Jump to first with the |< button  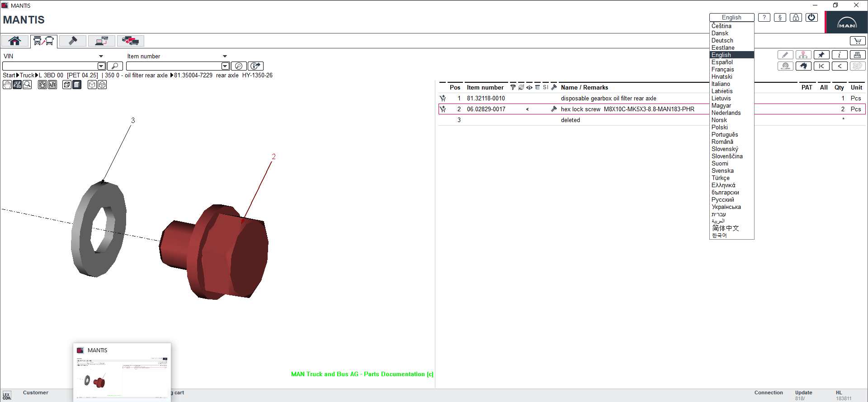(821, 66)
